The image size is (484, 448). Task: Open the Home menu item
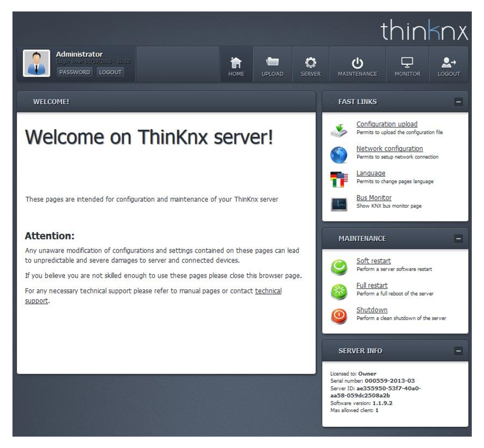click(236, 66)
